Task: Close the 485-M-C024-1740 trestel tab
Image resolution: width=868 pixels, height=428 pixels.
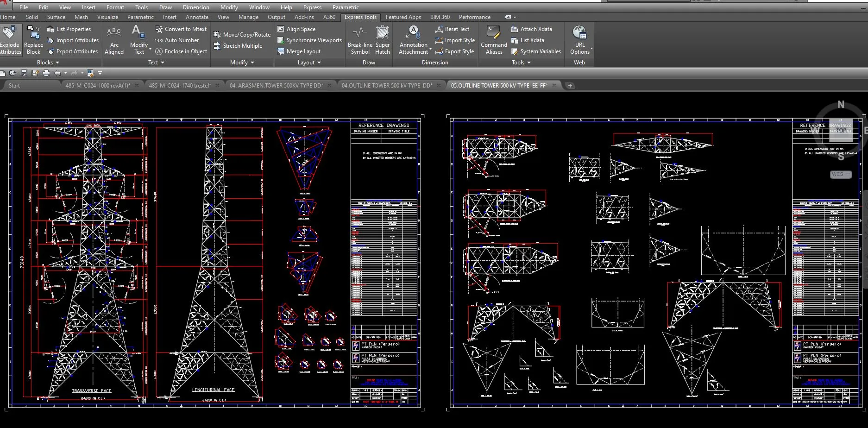Action: pyautogui.click(x=217, y=86)
